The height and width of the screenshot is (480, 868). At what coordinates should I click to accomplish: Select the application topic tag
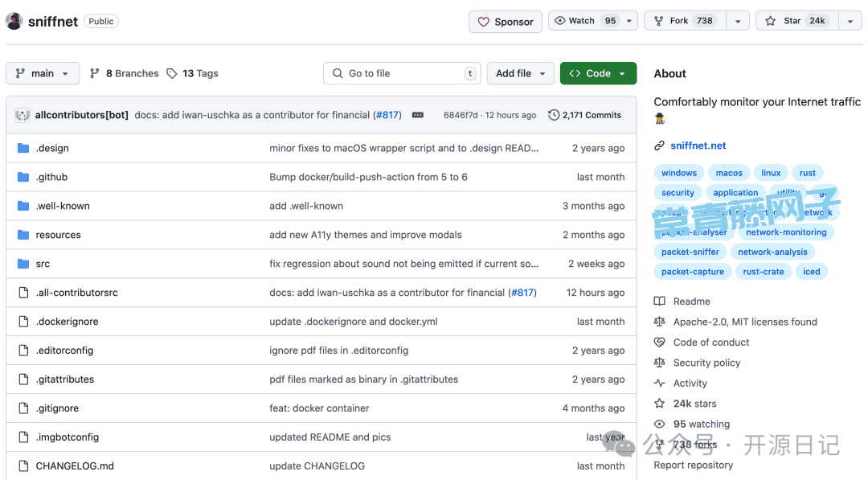click(x=735, y=193)
